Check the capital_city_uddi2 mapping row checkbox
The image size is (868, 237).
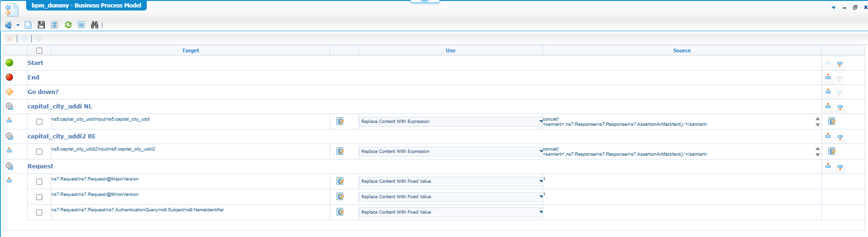[39, 151]
